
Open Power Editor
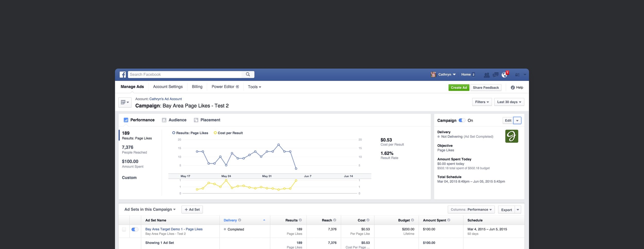click(x=225, y=87)
